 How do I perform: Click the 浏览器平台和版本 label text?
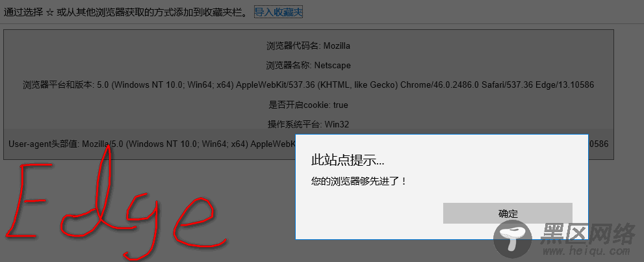58,85
